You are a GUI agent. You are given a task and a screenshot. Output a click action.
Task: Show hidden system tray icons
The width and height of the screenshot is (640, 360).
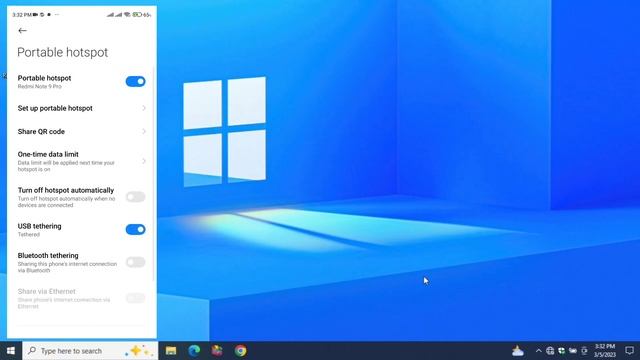point(538,351)
